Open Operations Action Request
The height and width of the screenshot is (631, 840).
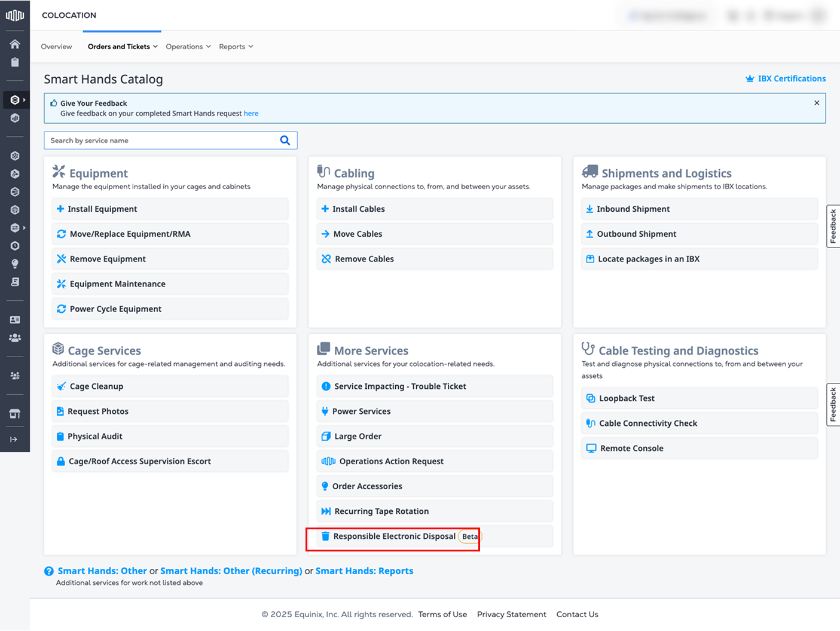[x=435, y=461]
